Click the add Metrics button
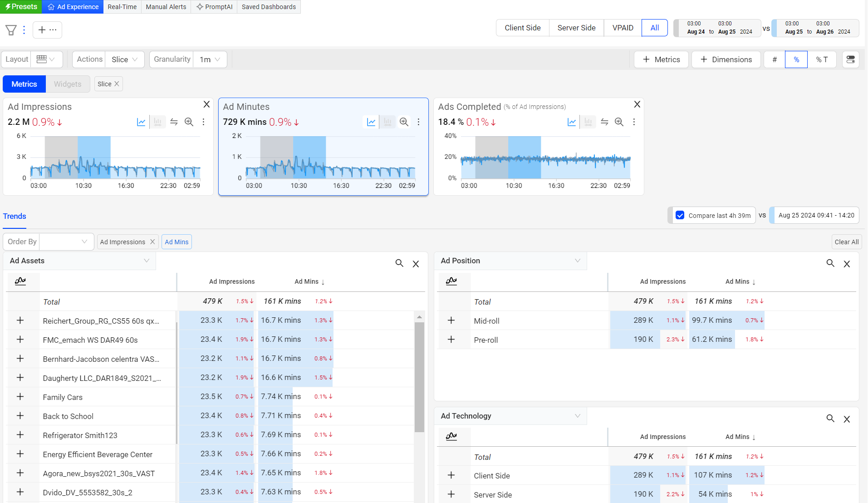Viewport: 868px width, 503px height. point(661,59)
